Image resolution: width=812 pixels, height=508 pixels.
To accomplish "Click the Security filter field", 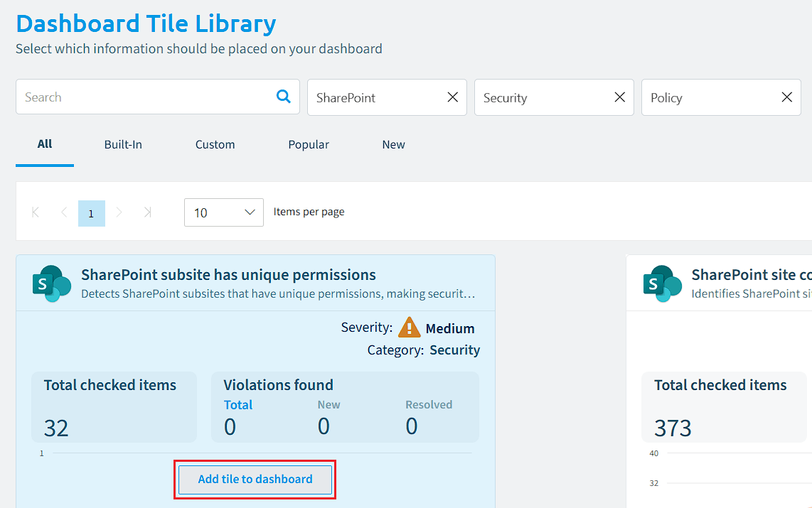I will (554, 97).
